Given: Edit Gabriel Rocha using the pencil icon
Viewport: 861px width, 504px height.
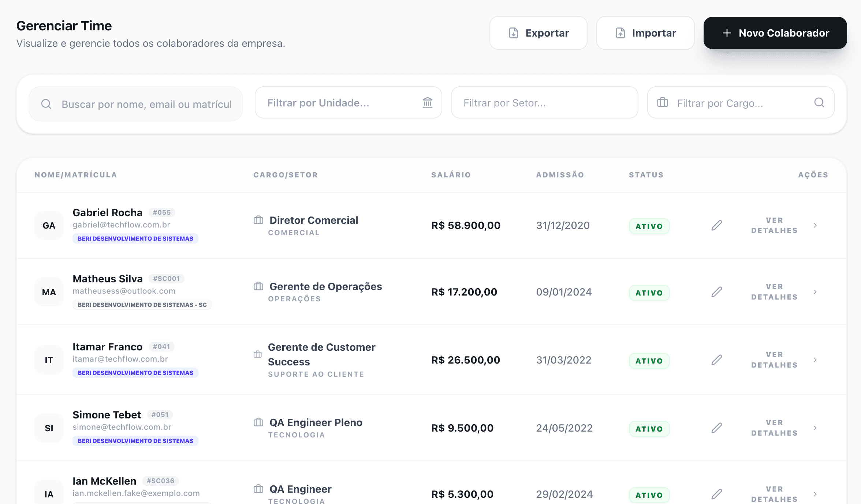Looking at the screenshot, I should point(717,225).
